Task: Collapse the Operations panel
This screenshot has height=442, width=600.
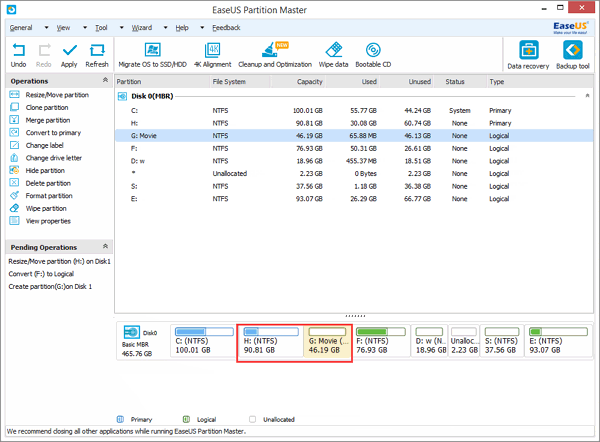Action: (105, 80)
